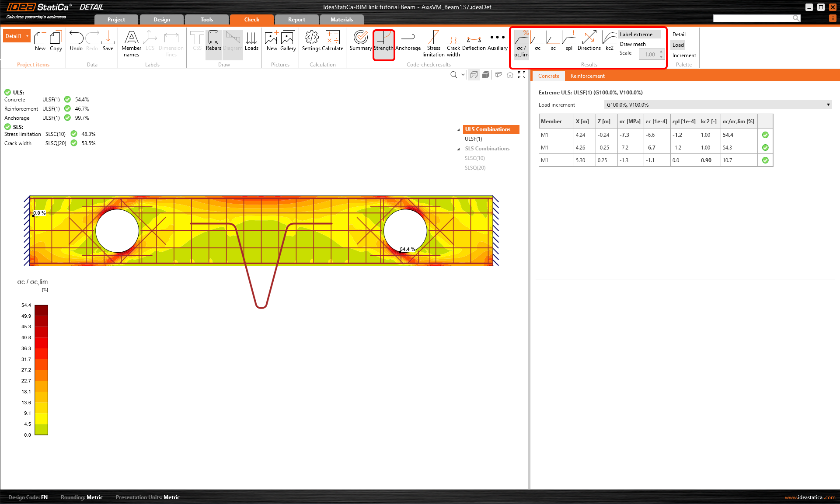Click the www.ideastatica.com link
Viewport: 840px width, 504px height.
coord(809,497)
